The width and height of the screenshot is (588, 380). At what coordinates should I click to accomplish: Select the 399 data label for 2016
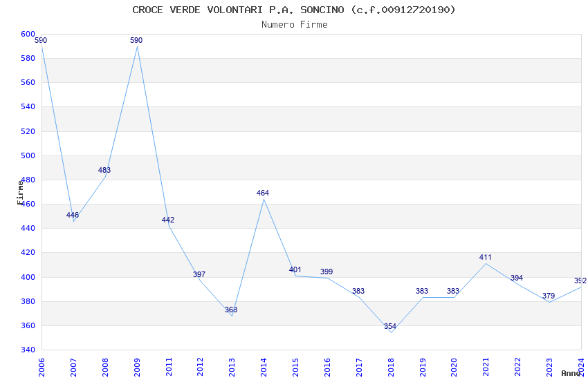327,272
